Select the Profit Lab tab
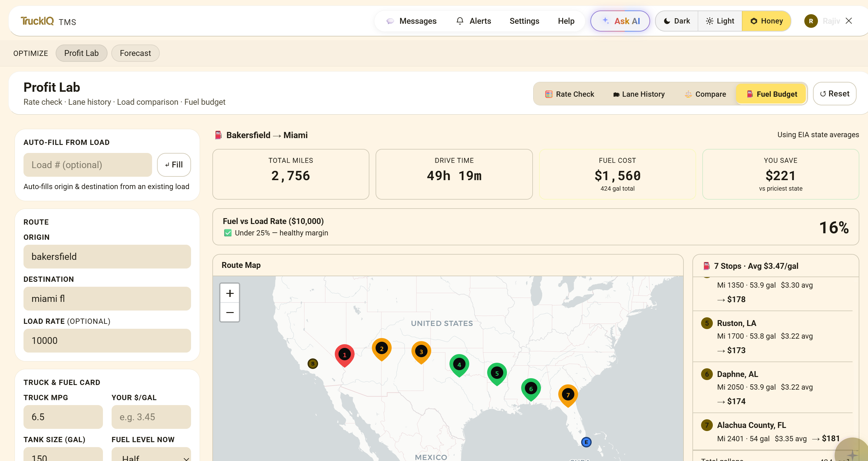 (82, 53)
